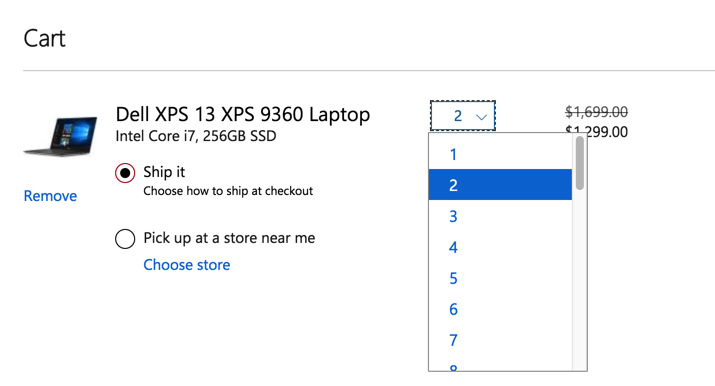Choose quantity 1 from the list

click(x=500, y=154)
